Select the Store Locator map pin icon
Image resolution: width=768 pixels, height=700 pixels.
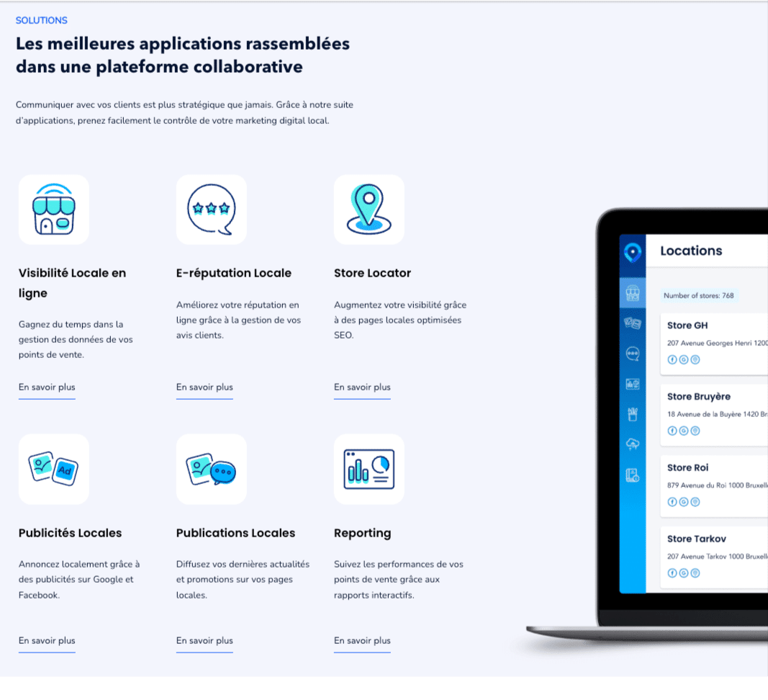click(369, 210)
